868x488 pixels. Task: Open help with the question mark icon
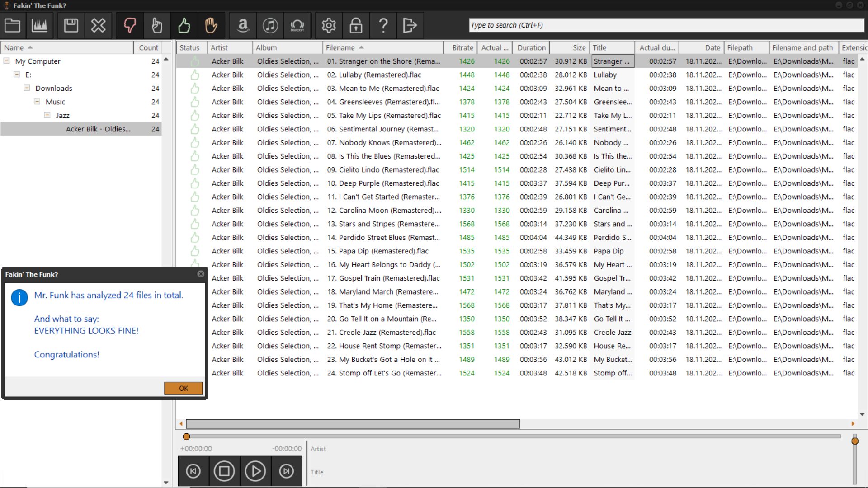383,25
